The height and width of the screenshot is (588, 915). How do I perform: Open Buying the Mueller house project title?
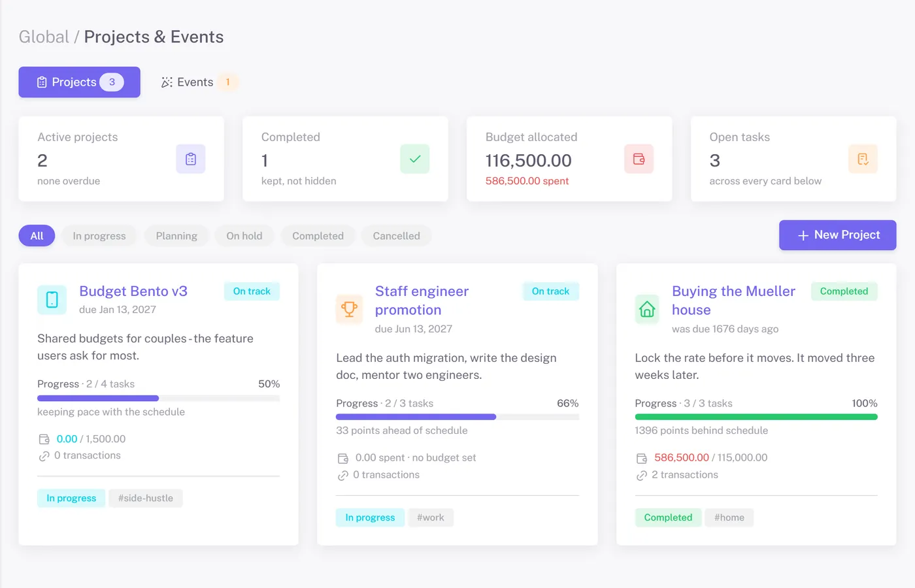point(734,301)
